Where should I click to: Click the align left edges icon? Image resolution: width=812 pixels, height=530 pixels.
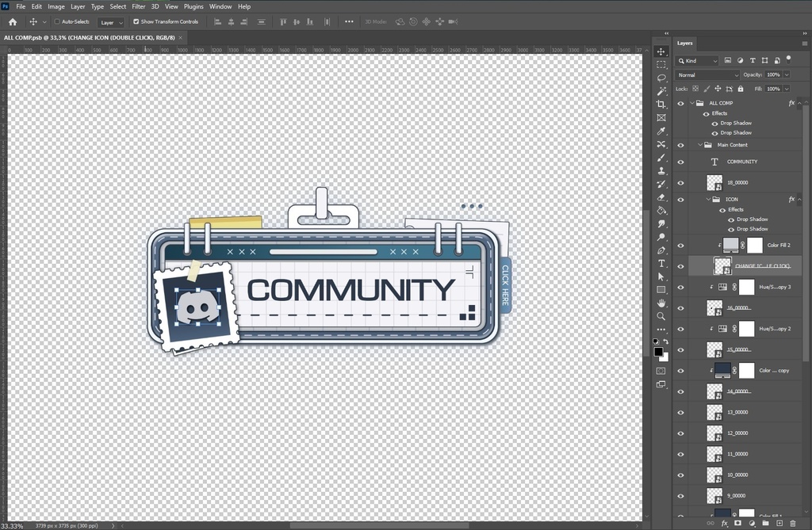tap(217, 21)
